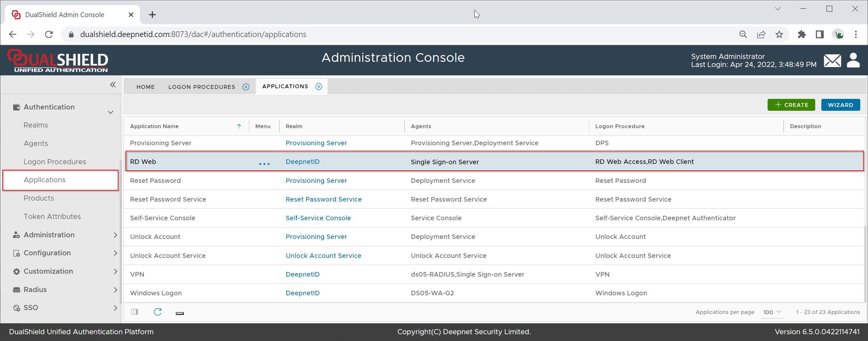
Task: Open the user profile icon in header
Action: coord(853,60)
